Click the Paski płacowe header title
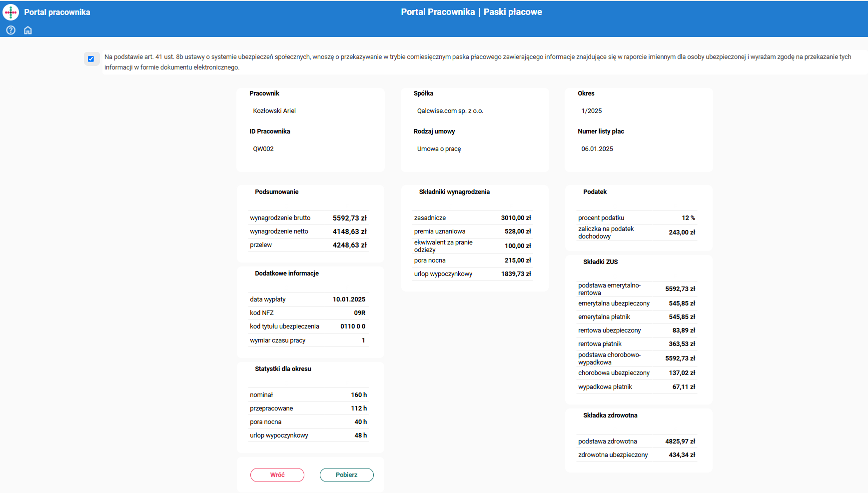 (x=513, y=12)
